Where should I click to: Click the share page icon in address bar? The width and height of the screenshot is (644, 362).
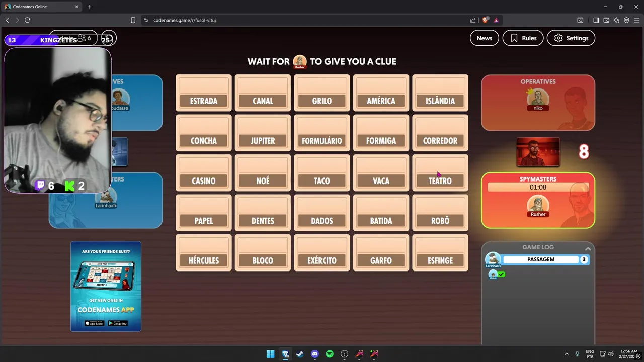(473, 20)
